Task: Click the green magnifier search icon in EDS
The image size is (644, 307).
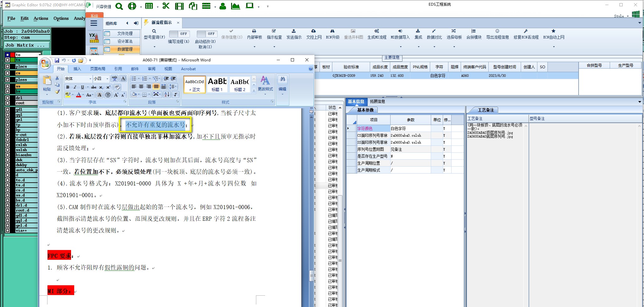Action: pos(119,6)
